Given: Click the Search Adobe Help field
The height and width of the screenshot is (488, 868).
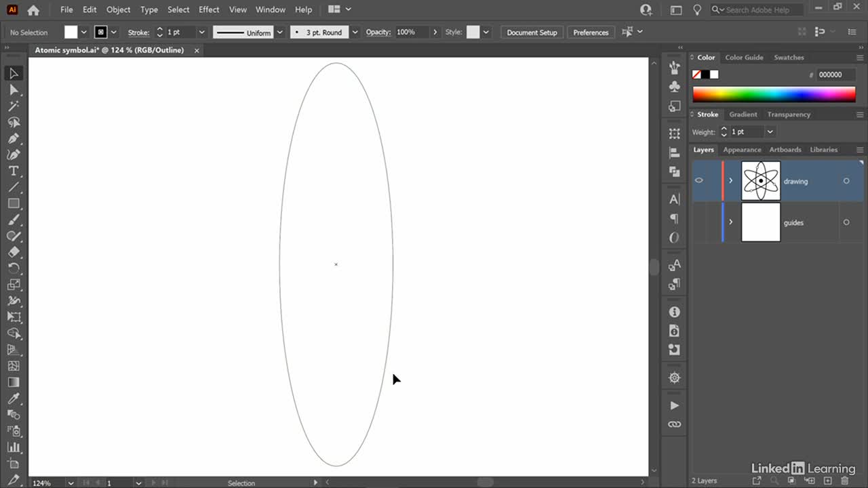Looking at the screenshot, I should (756, 9).
